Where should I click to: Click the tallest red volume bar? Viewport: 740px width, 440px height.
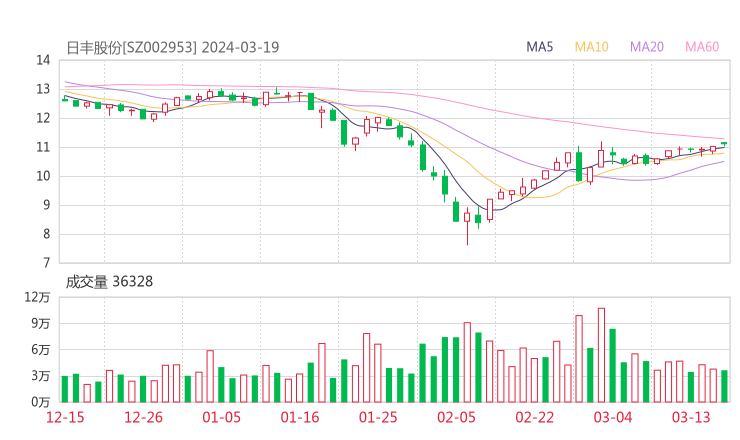tap(601, 355)
